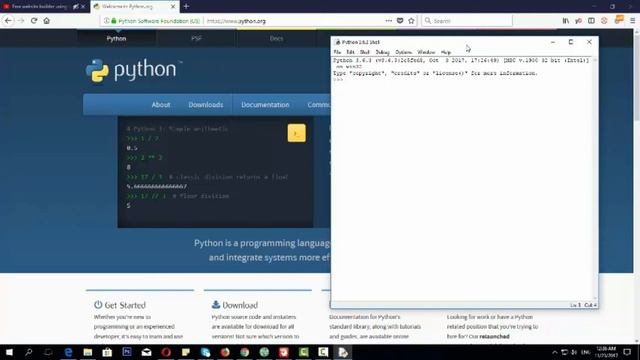Save page to Pocket

[400, 20]
